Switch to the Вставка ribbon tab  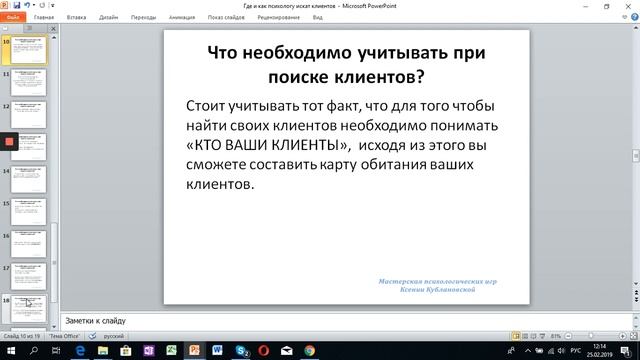[x=76, y=17]
